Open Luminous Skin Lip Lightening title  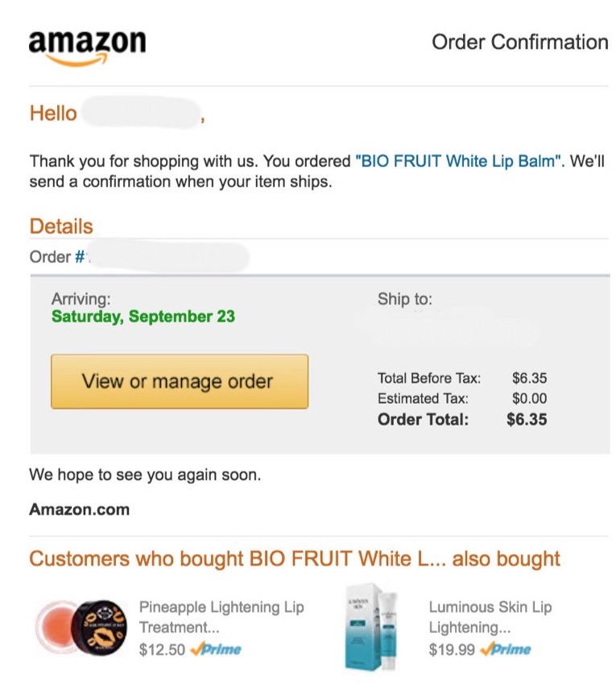[x=490, y=616]
